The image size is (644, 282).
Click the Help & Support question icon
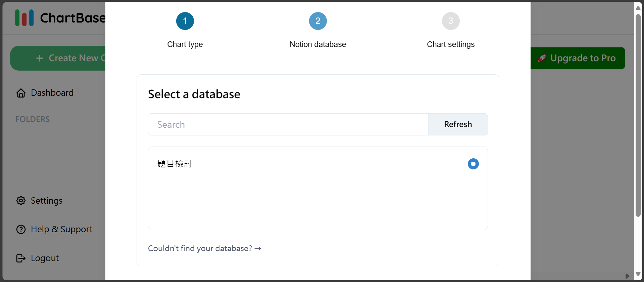pyautogui.click(x=21, y=229)
